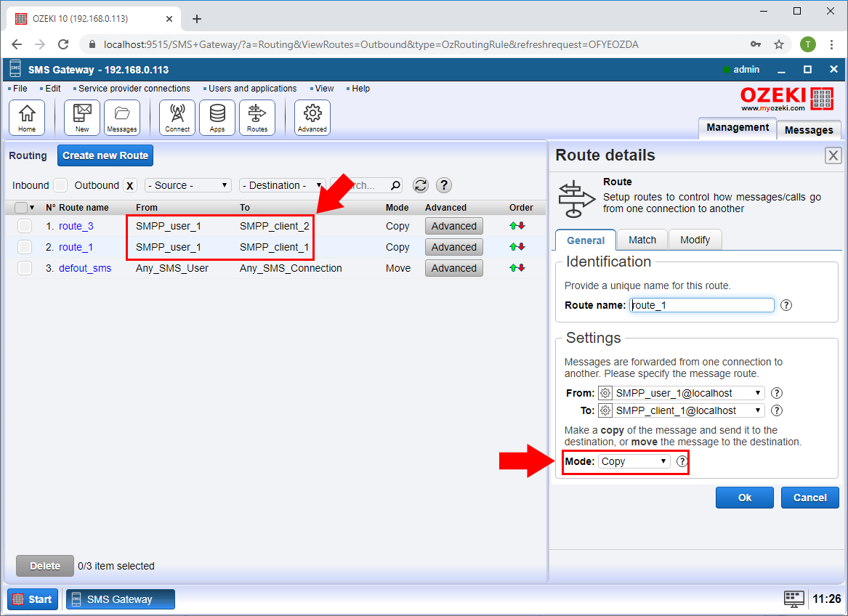
Task: Open help icon next to From field
Action: [777, 393]
